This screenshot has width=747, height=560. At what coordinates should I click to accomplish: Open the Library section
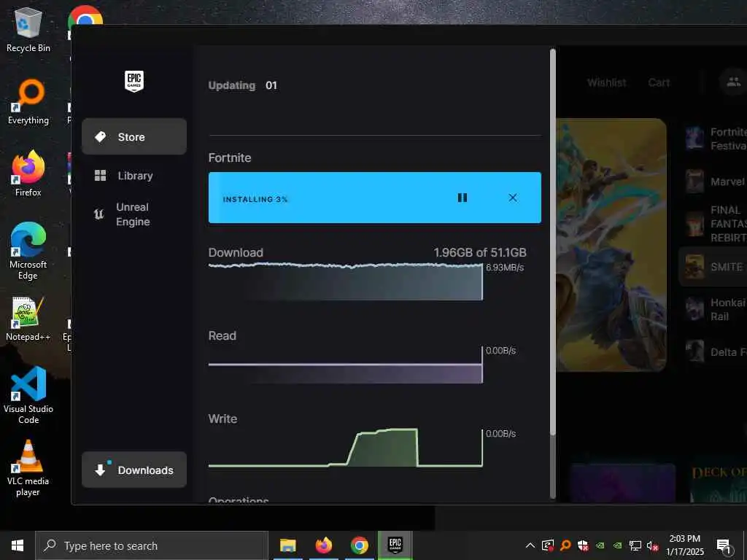[134, 176]
